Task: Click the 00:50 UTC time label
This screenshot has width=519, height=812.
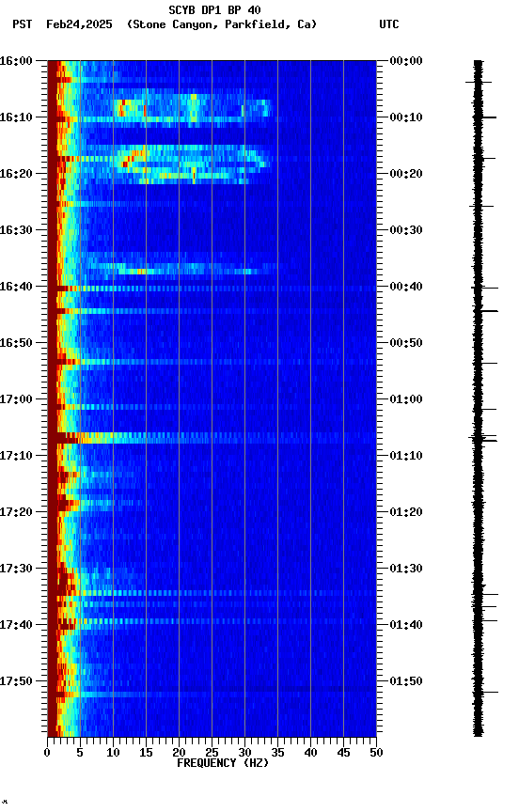Action: (x=406, y=343)
